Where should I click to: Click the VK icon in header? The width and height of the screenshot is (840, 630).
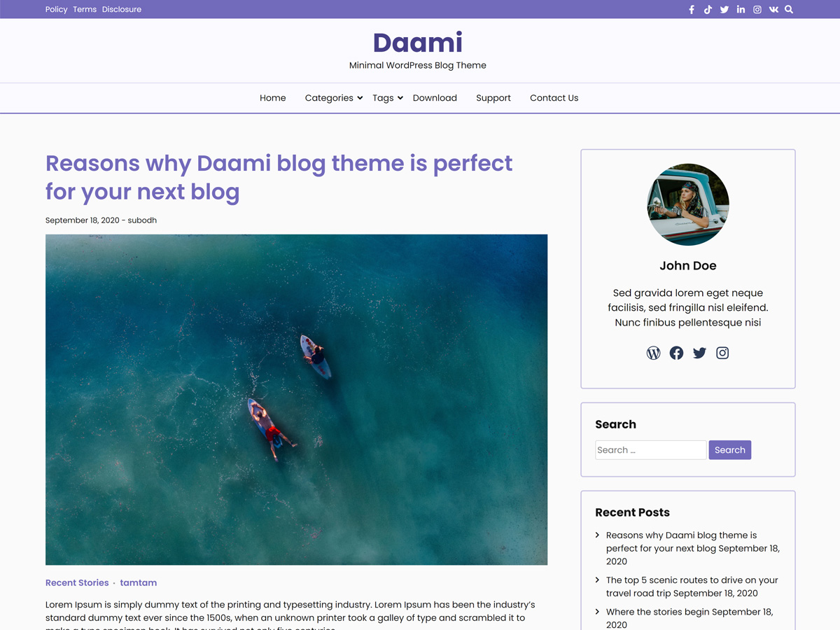pyautogui.click(x=773, y=10)
